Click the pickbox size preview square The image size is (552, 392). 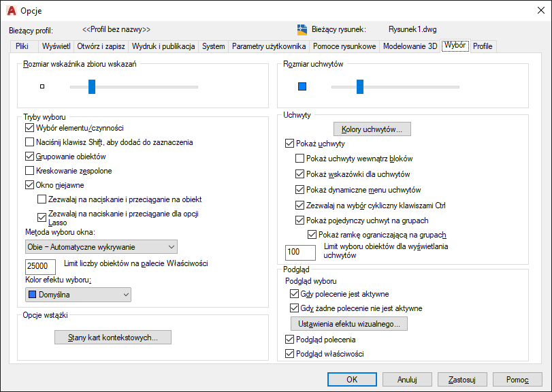point(42,86)
